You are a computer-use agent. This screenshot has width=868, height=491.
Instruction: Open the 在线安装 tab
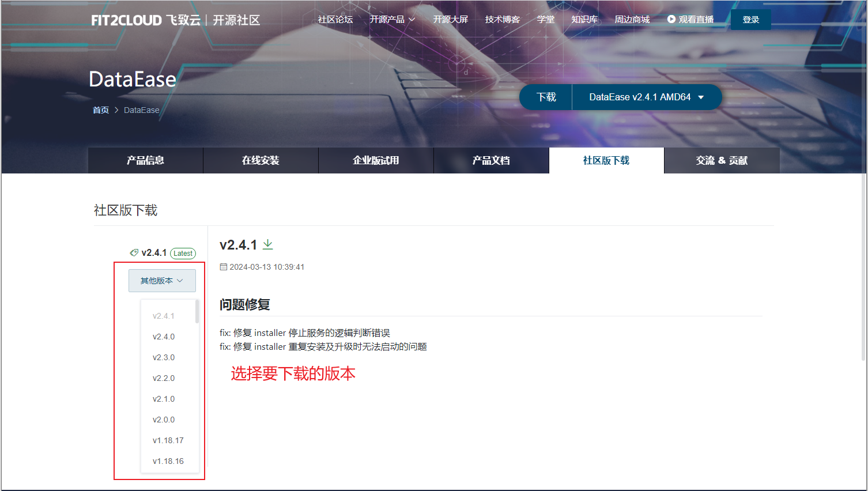[x=261, y=160]
